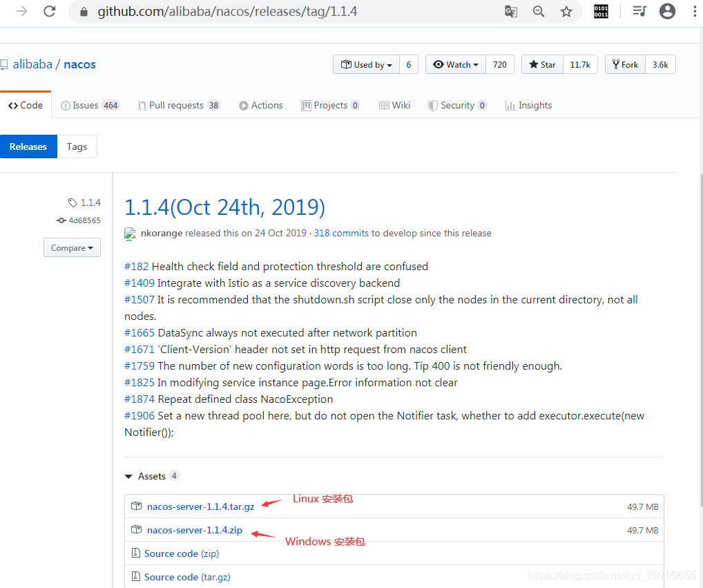703x588 pixels.
Task: Open the Insights tab
Action: pyautogui.click(x=528, y=106)
